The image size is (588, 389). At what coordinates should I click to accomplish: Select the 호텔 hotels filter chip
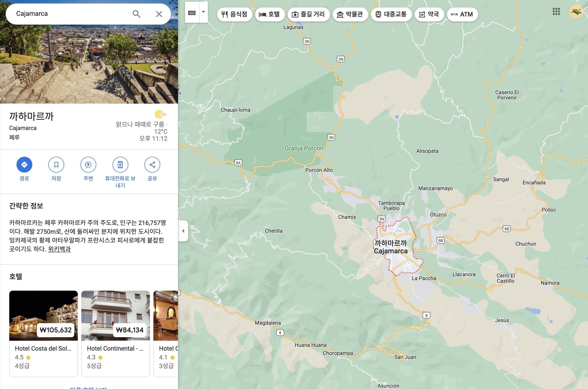click(270, 14)
